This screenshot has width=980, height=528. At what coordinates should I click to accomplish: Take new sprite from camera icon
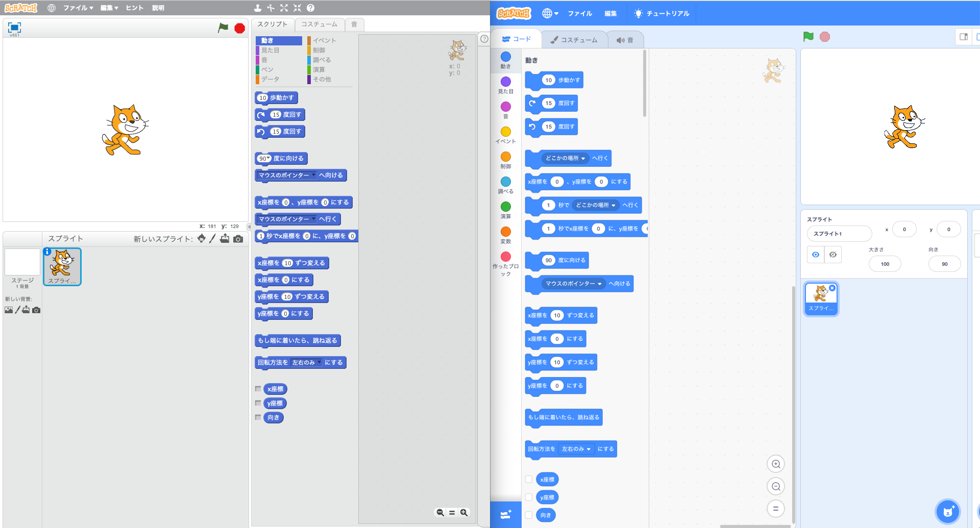[238, 239]
